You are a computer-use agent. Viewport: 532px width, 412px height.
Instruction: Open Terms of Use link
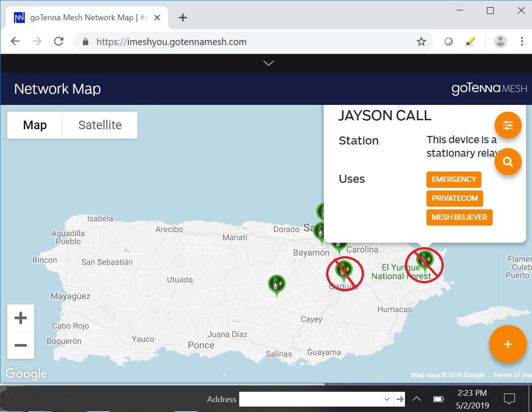(512, 375)
